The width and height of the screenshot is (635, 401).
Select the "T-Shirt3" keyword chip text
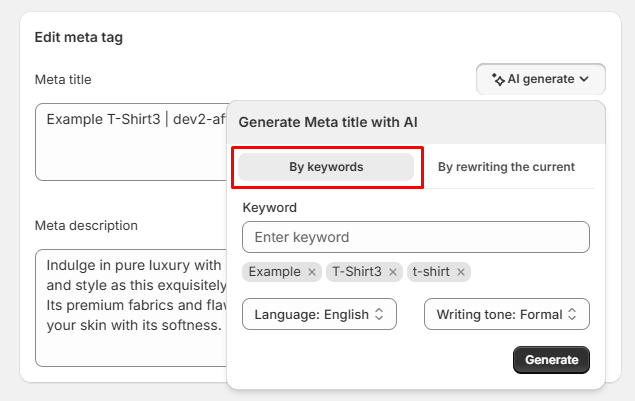(356, 272)
